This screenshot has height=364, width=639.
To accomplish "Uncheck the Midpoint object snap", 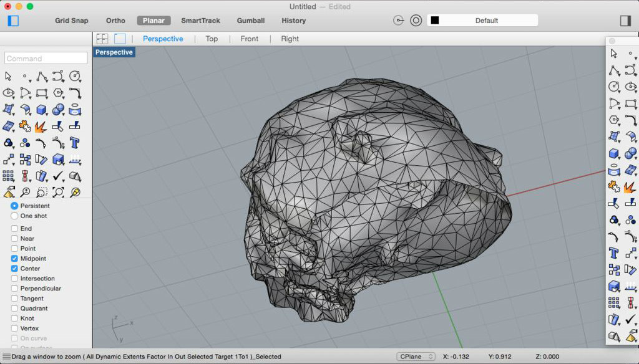I will (x=14, y=259).
